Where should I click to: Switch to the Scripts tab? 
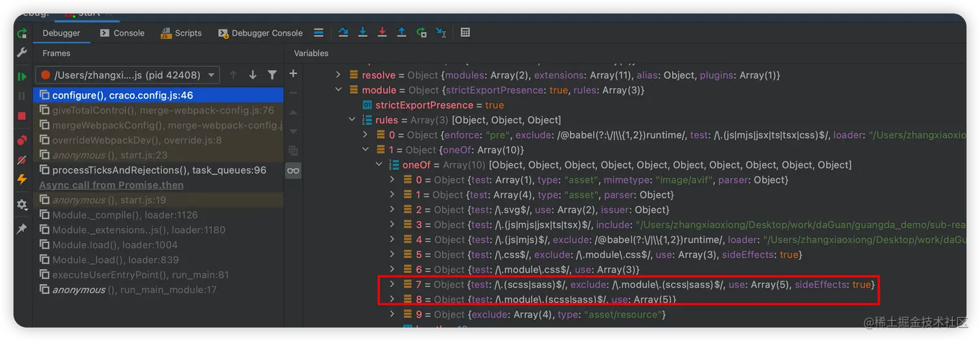(181, 33)
